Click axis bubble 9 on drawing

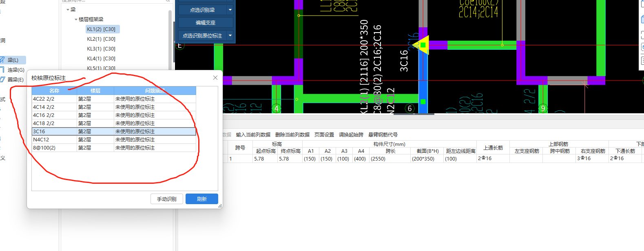[543, 108]
